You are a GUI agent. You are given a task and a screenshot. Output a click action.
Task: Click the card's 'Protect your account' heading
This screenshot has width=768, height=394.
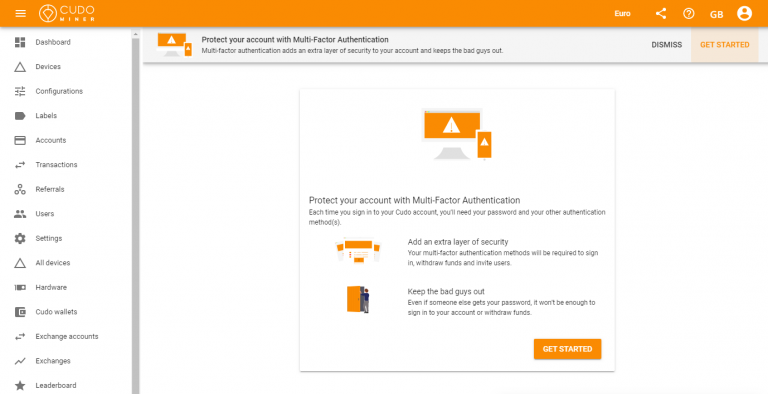click(414, 200)
